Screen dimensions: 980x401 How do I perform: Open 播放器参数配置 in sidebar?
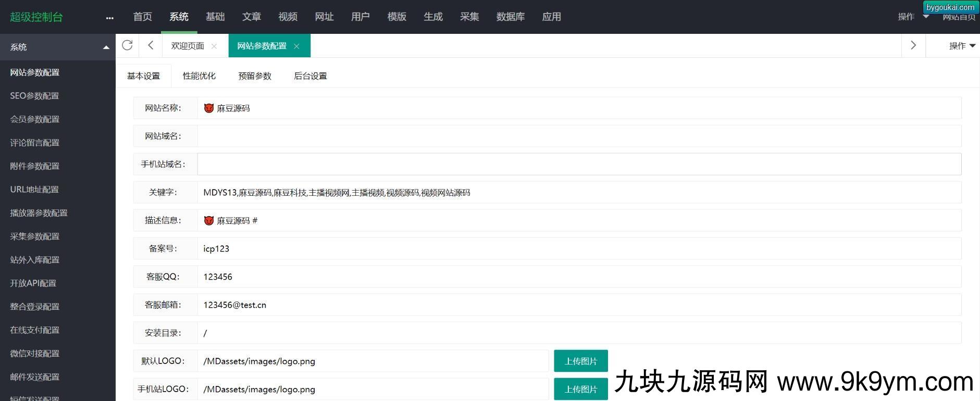tap(39, 213)
